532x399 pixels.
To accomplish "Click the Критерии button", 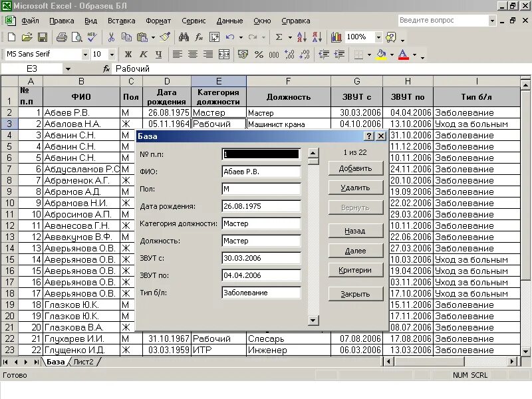I will pos(356,270).
